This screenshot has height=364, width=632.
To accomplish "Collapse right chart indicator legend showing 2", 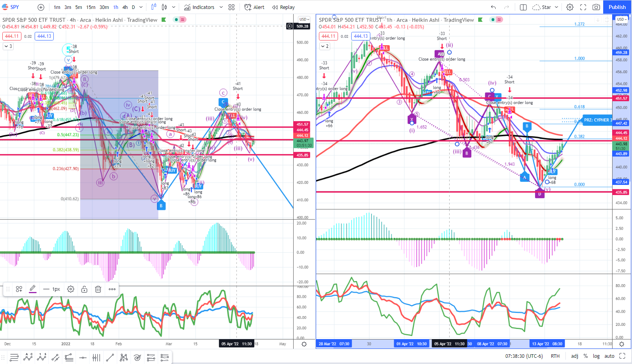I will click(324, 46).
